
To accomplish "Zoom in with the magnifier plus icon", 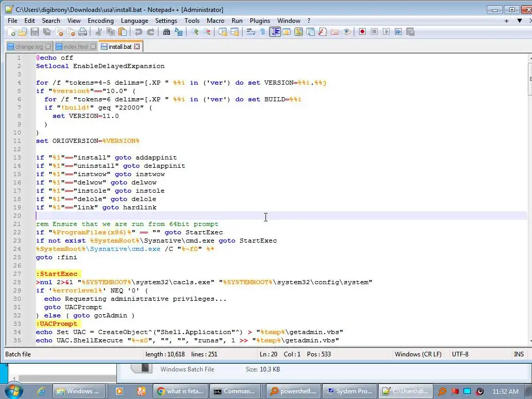I will (195, 32).
